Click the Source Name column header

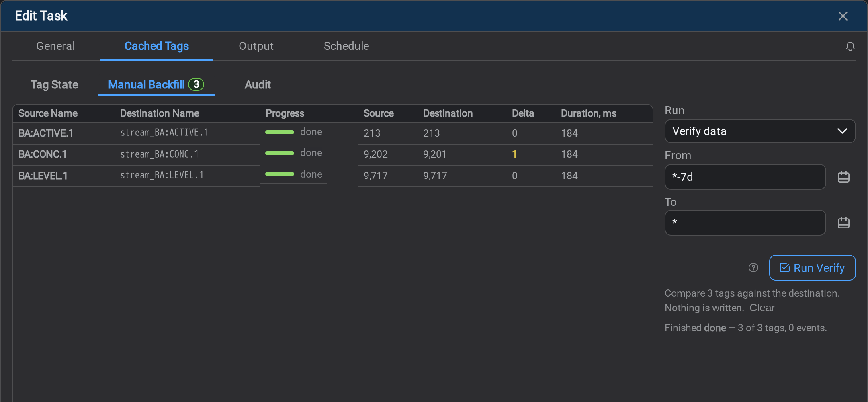pos(48,113)
